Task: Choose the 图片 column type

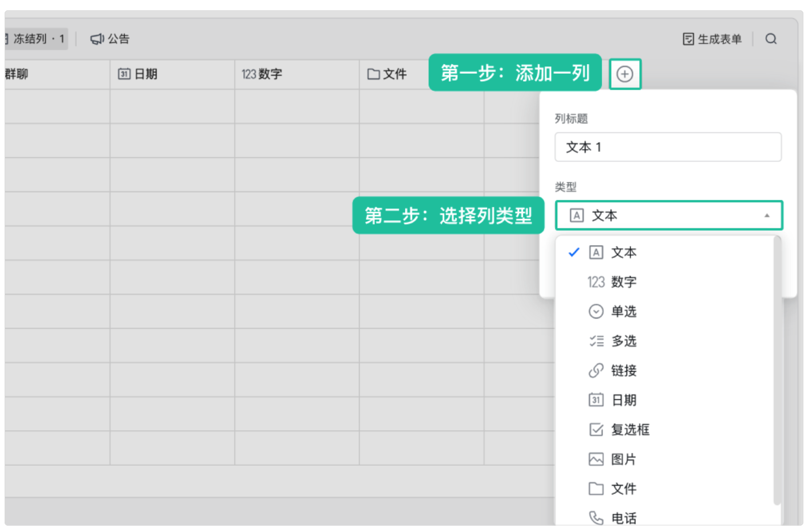Action: pyautogui.click(x=624, y=459)
